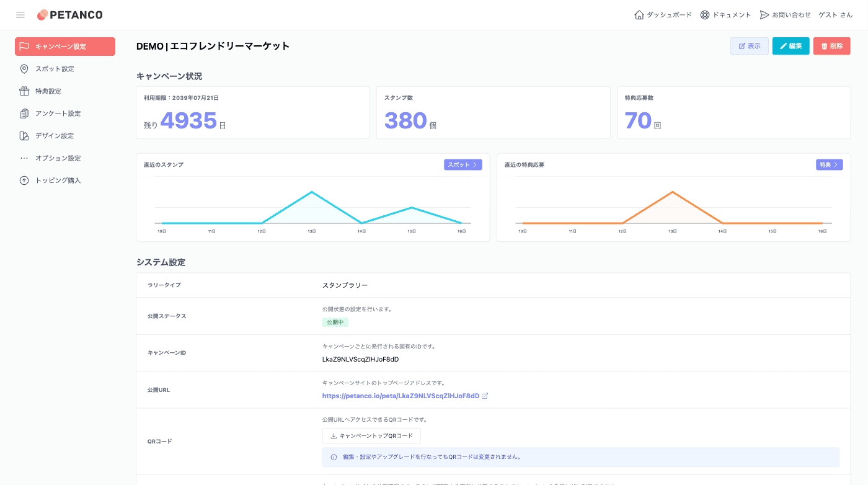This screenshot has width=868, height=485.
Task: Click the hamburger menu icon
Action: [20, 15]
